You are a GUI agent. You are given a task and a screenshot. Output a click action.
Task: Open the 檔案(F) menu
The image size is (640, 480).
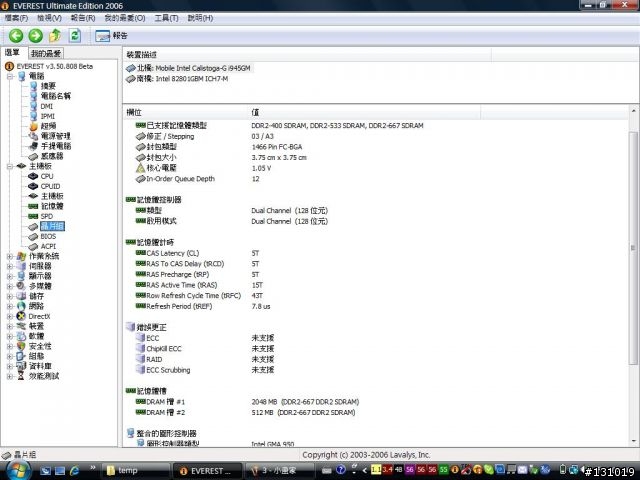click(x=16, y=18)
